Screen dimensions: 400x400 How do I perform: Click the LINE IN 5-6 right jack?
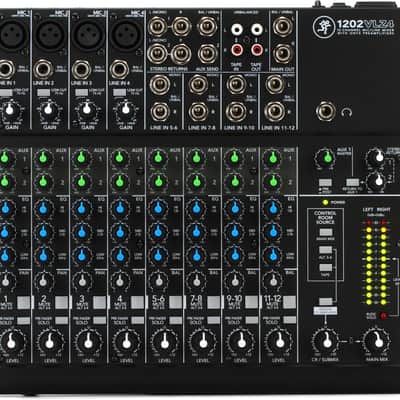point(160,112)
